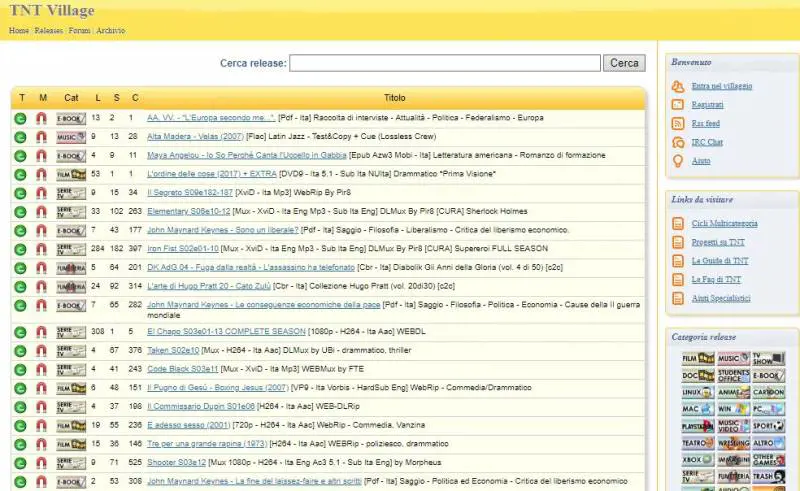Screen dimensions: 800x491
Task: Click magnet icon for Iron Fist S02e01-10
Action: (41, 249)
